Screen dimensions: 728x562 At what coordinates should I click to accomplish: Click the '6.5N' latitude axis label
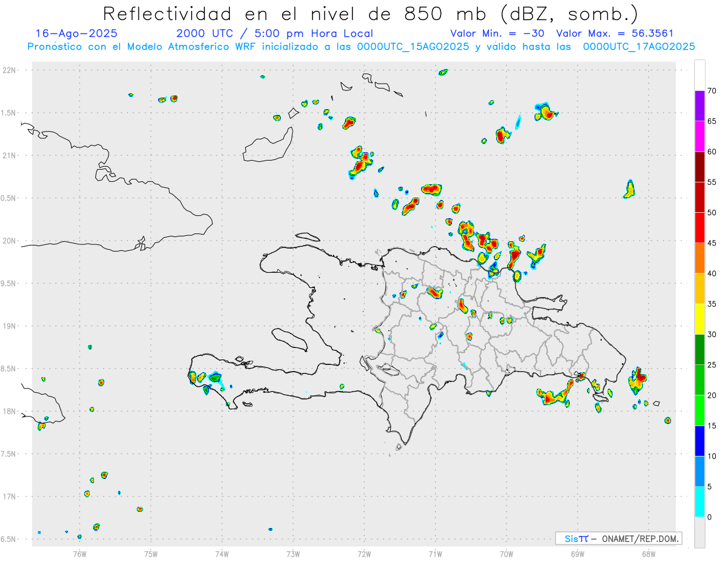9,539
